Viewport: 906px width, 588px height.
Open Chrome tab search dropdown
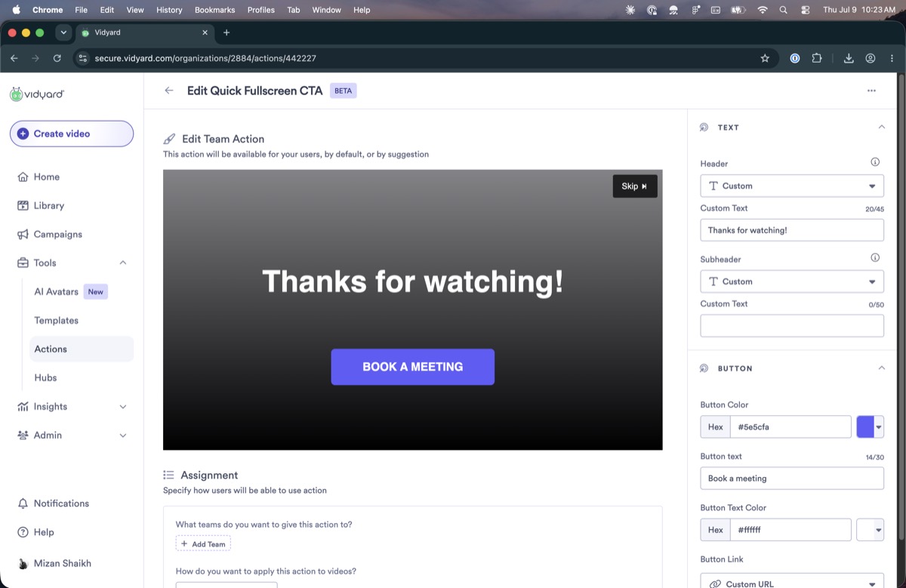pyautogui.click(x=63, y=32)
